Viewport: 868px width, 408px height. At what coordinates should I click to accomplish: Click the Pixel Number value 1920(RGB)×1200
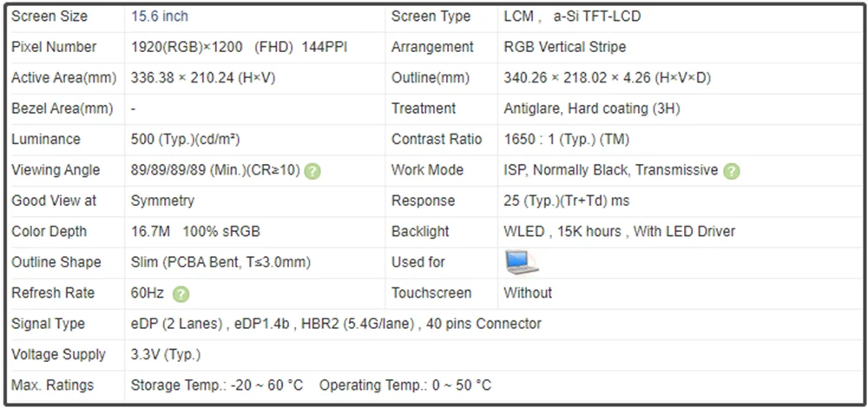click(187, 47)
